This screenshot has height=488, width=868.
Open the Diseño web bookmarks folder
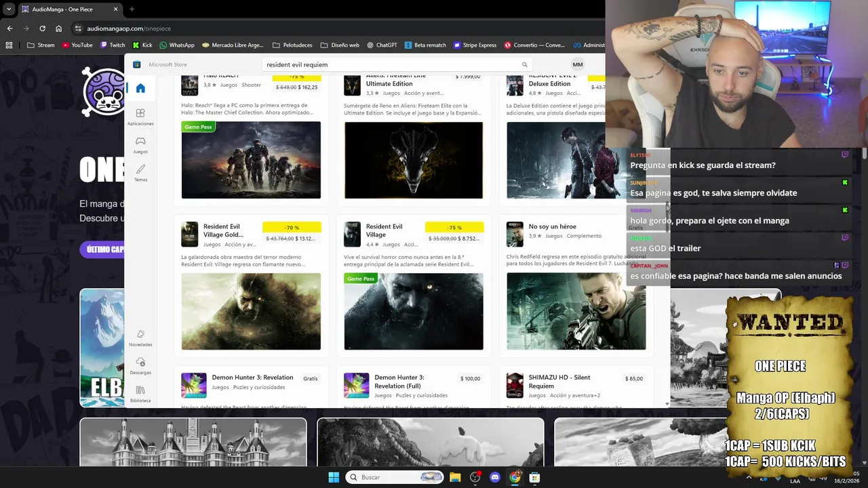click(340, 45)
